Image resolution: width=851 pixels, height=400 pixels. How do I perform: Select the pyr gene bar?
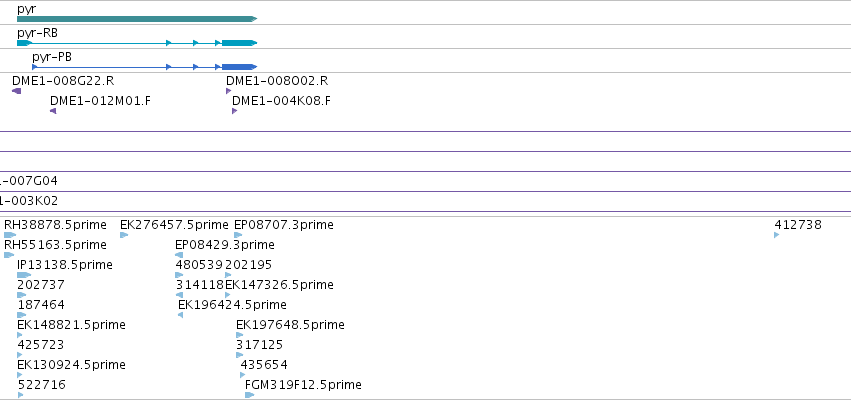tap(137, 19)
